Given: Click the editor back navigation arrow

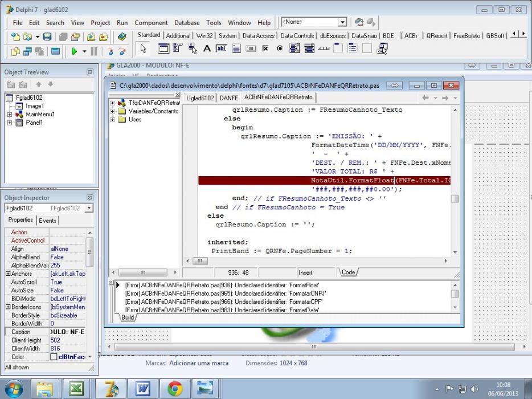Looking at the screenshot, I should [x=425, y=98].
